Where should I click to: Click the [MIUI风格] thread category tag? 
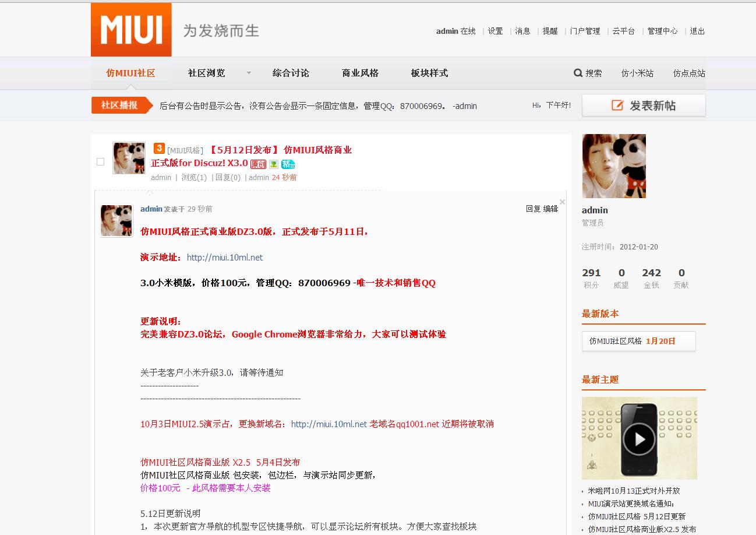coord(185,150)
